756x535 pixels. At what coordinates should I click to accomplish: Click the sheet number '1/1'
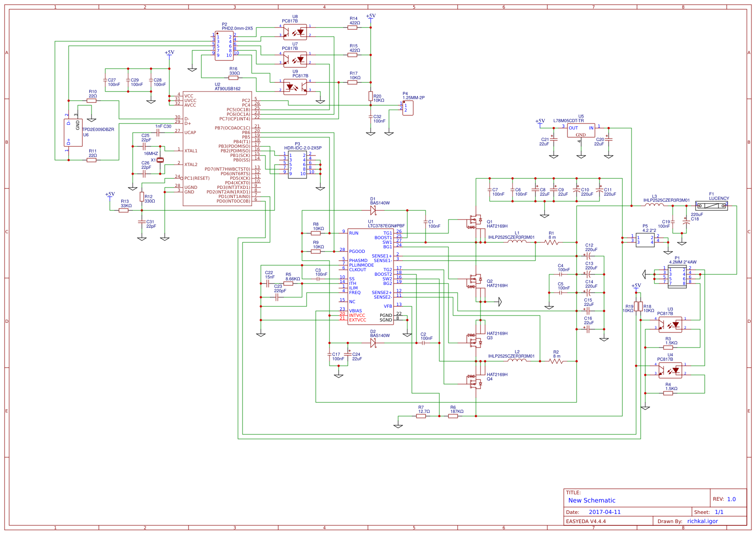(x=719, y=512)
